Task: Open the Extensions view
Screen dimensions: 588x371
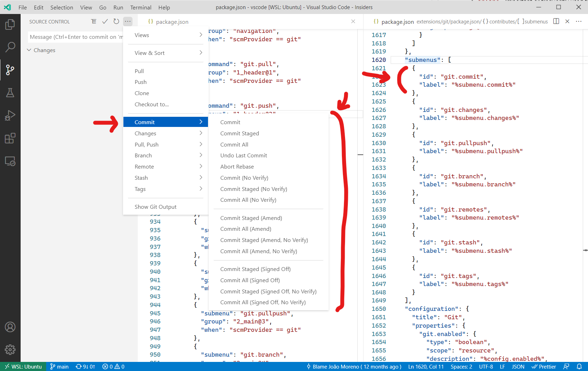Action: [10, 138]
